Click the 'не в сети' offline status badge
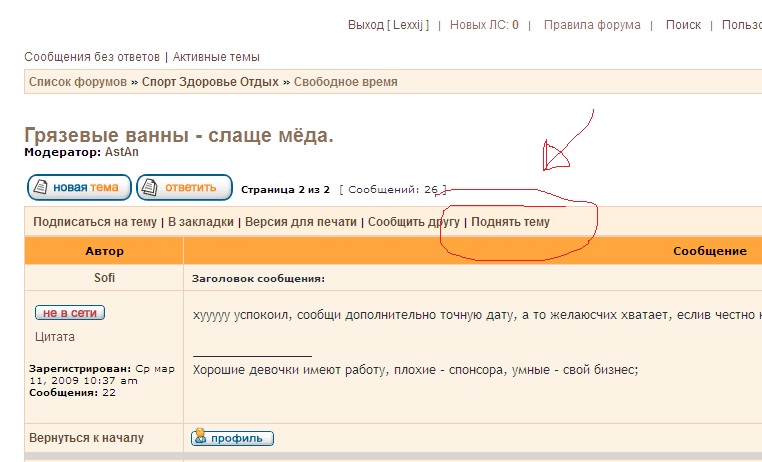762x462 pixels. (69, 313)
